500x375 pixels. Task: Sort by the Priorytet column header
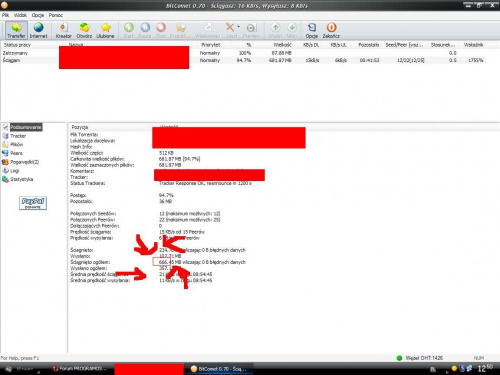[x=210, y=45]
